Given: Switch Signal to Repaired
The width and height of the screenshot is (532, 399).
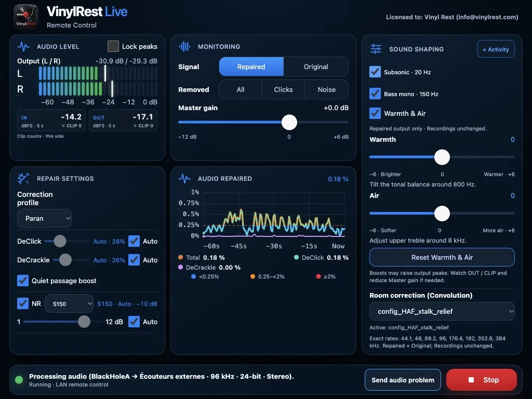Looking at the screenshot, I should [x=251, y=66].
